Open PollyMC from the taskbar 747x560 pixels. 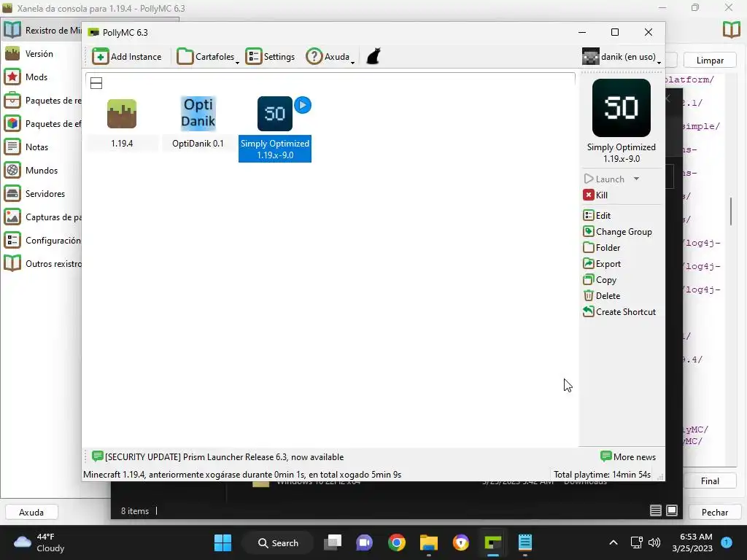[492, 542]
